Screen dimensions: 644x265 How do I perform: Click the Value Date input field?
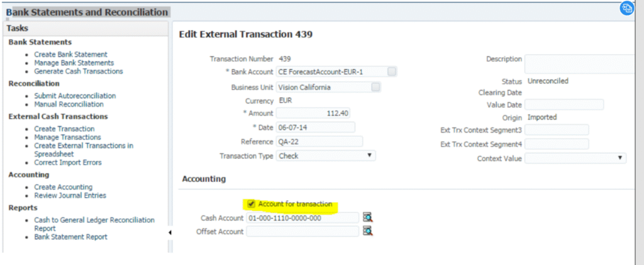[564, 104]
